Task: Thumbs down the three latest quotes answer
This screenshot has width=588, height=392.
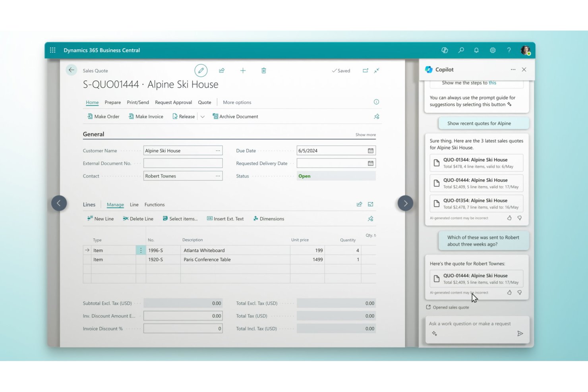Action: [x=520, y=218]
